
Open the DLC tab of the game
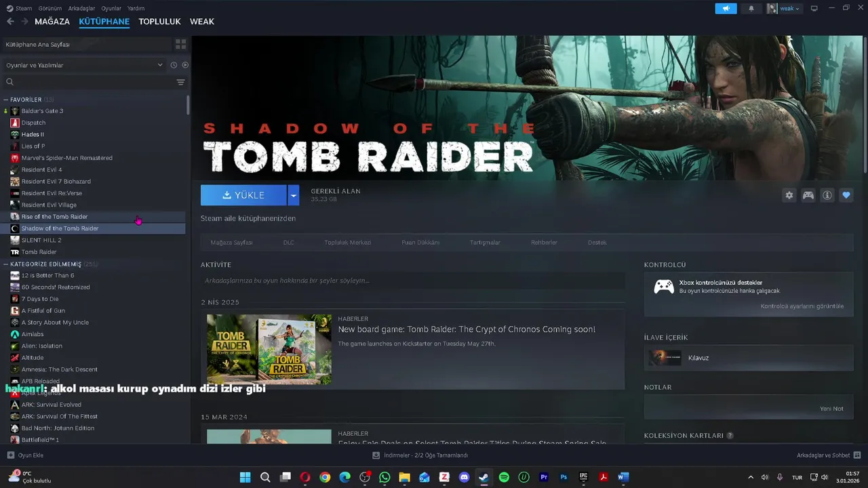click(x=289, y=243)
